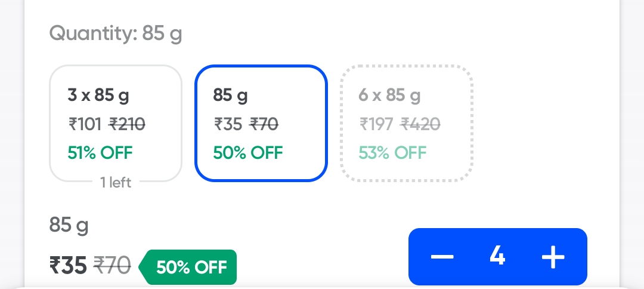Tap the "1 left" stock label
The height and width of the screenshot is (289, 644).
[x=116, y=183]
